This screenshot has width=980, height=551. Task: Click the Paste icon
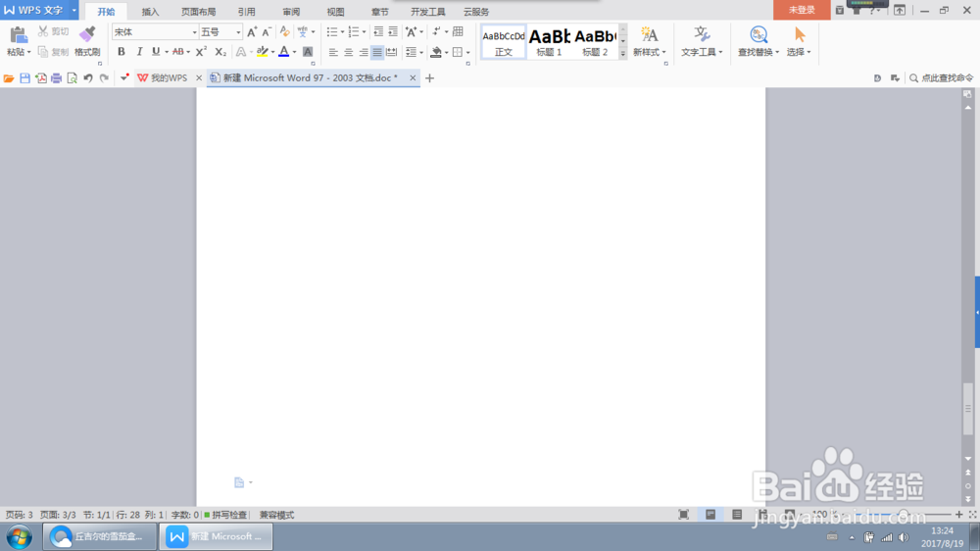tap(18, 35)
